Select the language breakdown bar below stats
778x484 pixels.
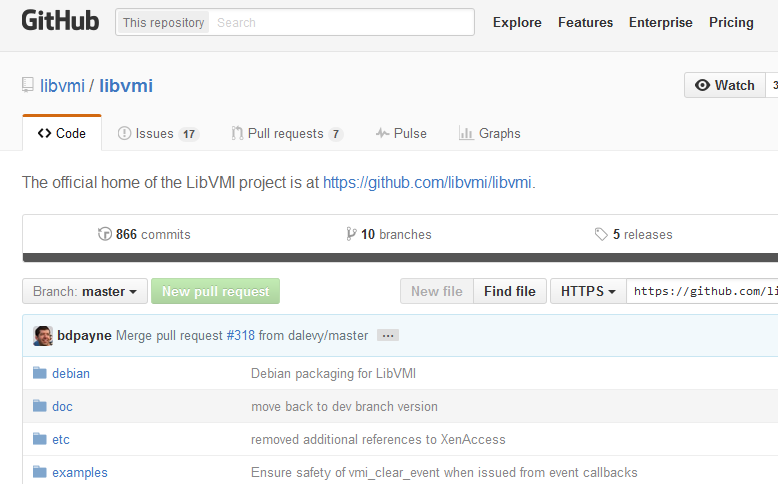pyautogui.click(x=400, y=257)
